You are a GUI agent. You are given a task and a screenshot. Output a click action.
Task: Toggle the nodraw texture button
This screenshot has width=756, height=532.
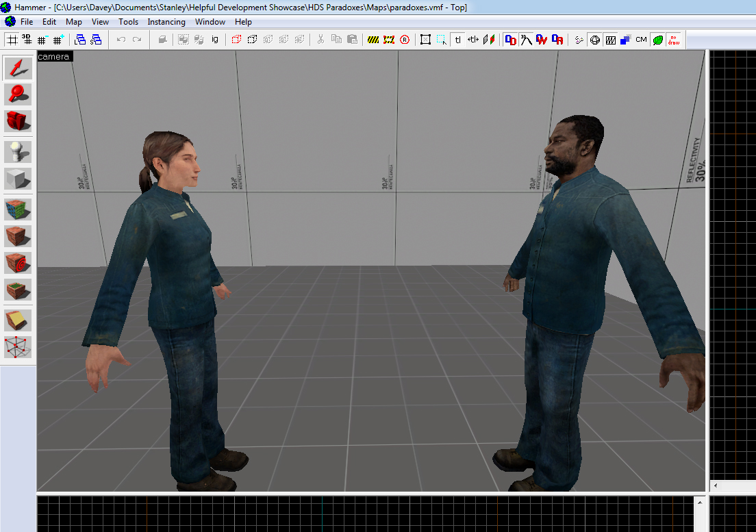coord(673,40)
